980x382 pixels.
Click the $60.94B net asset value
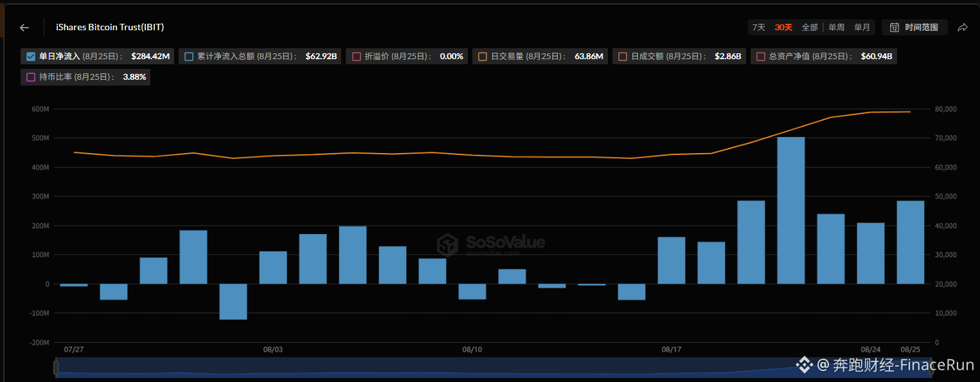(877, 57)
